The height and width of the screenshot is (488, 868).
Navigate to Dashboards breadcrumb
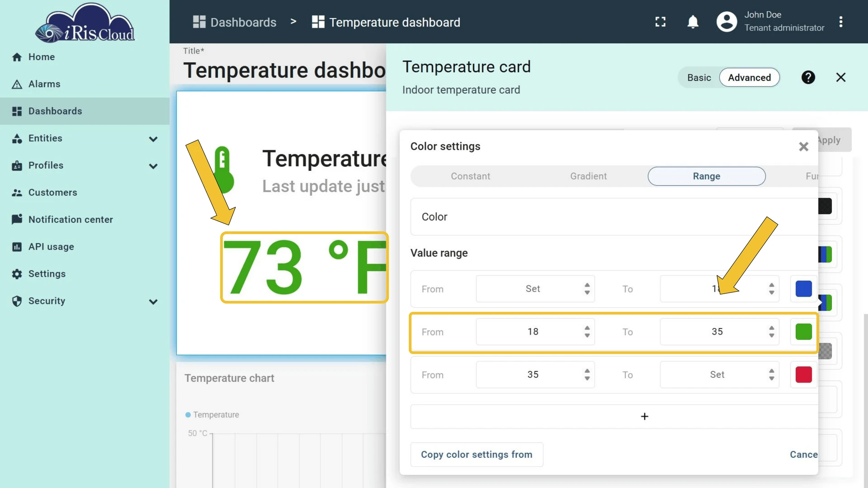(235, 22)
